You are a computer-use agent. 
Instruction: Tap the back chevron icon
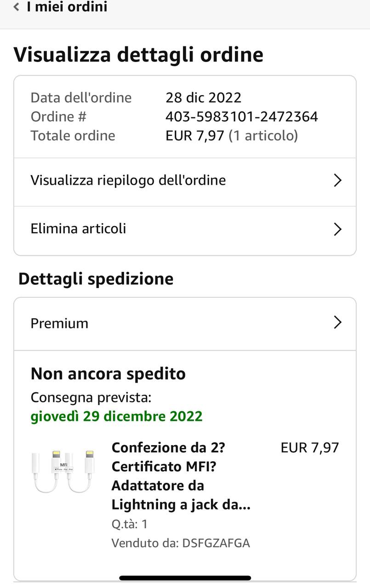tap(17, 7)
